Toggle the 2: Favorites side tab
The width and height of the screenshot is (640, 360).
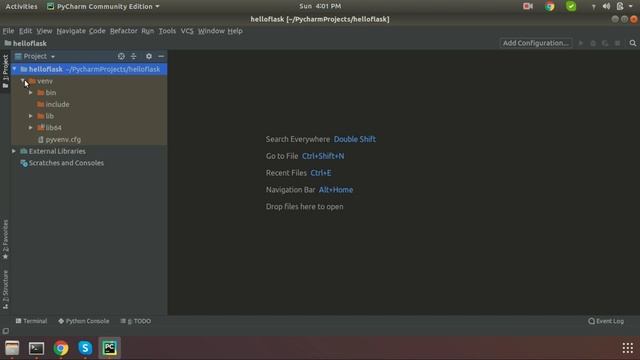pos(5,239)
